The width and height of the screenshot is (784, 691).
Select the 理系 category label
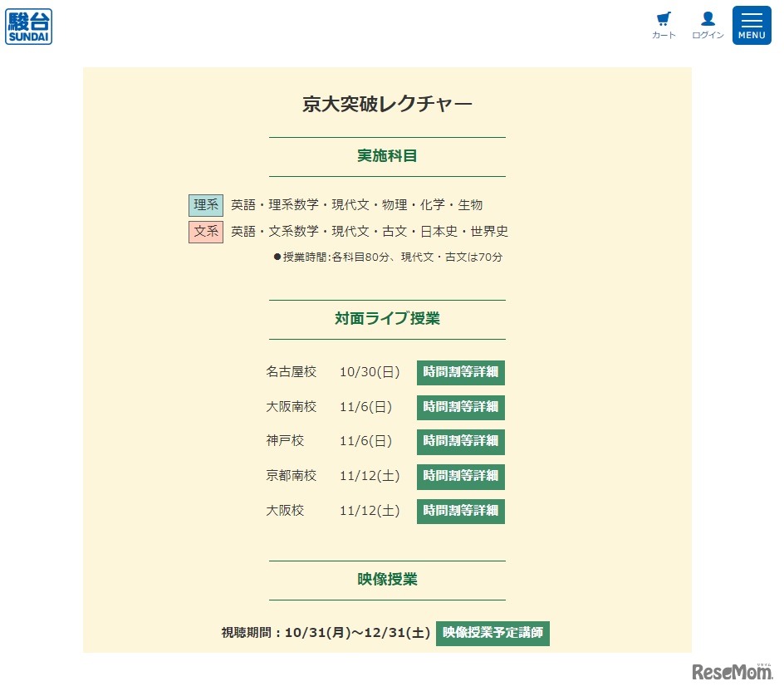pyautogui.click(x=205, y=204)
